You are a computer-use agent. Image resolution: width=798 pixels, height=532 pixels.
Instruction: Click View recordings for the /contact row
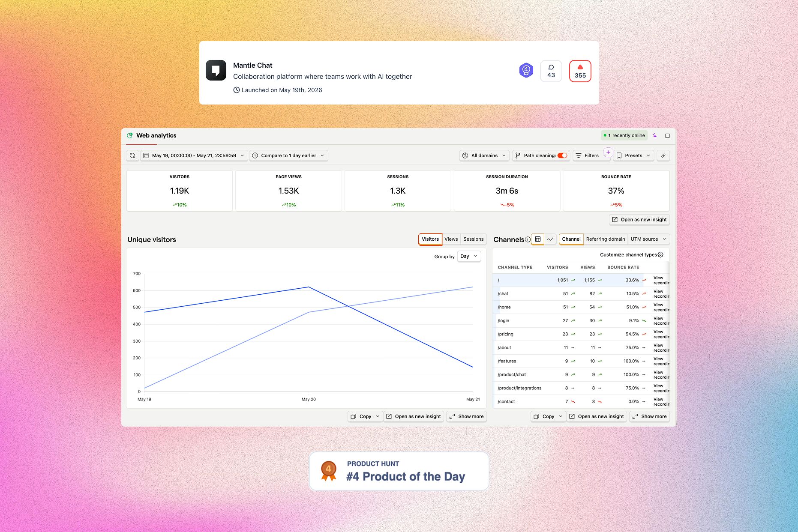[x=661, y=402]
